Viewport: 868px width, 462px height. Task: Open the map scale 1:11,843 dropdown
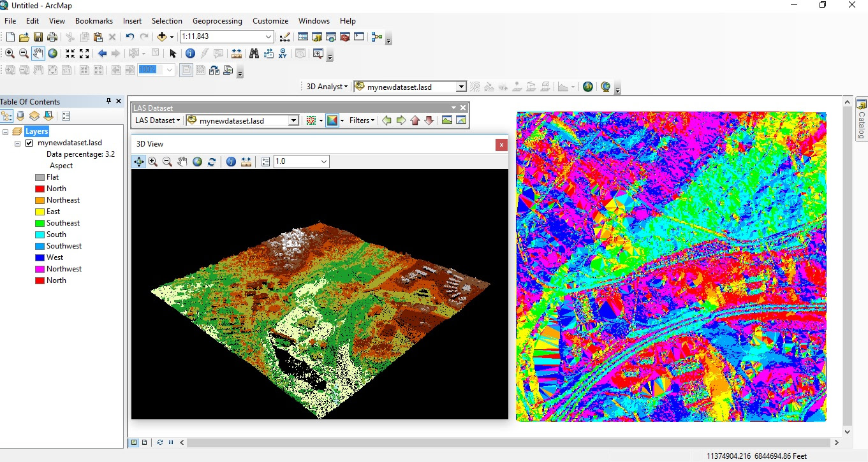click(x=268, y=38)
